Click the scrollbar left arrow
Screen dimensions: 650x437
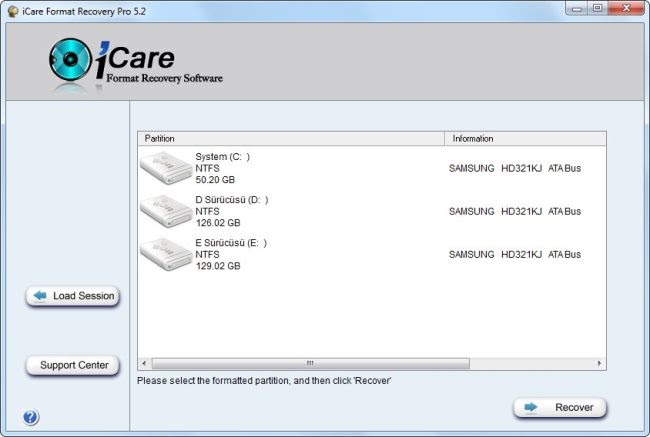click(x=144, y=363)
